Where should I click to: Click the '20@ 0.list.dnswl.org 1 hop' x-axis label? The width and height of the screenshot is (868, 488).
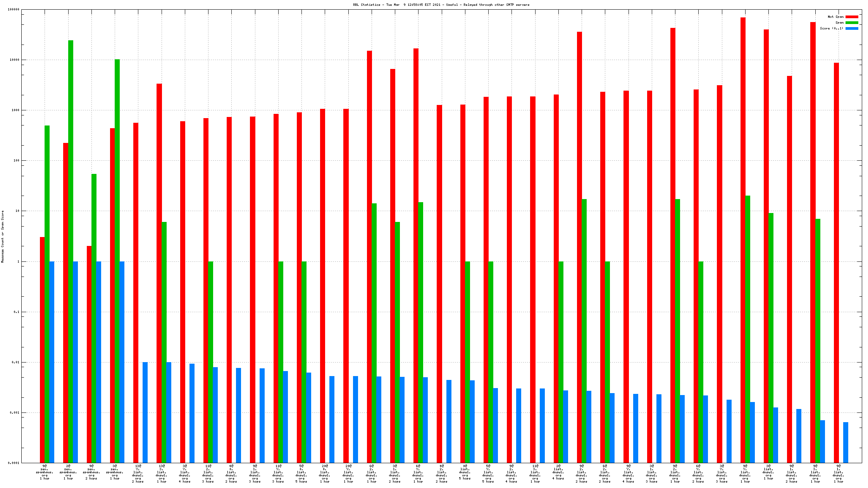(325, 473)
